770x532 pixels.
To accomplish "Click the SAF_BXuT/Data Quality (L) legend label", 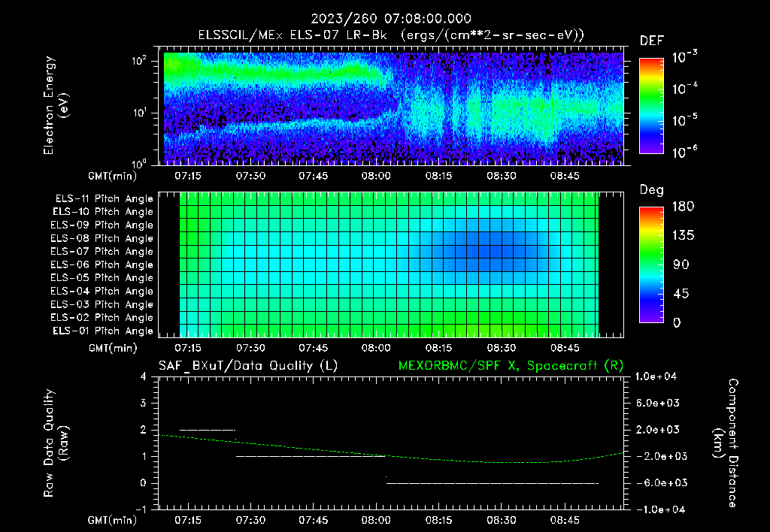I will pyautogui.click(x=248, y=366).
